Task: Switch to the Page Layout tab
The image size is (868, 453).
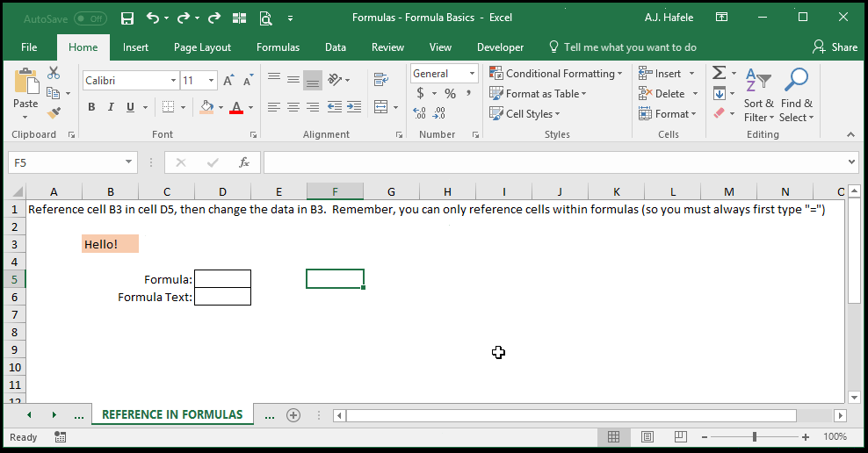Action: [202, 47]
